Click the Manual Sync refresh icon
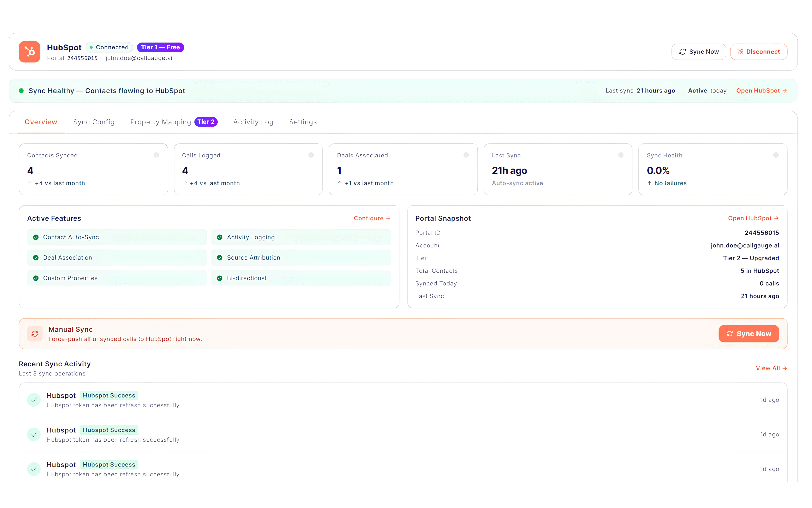 (34, 334)
